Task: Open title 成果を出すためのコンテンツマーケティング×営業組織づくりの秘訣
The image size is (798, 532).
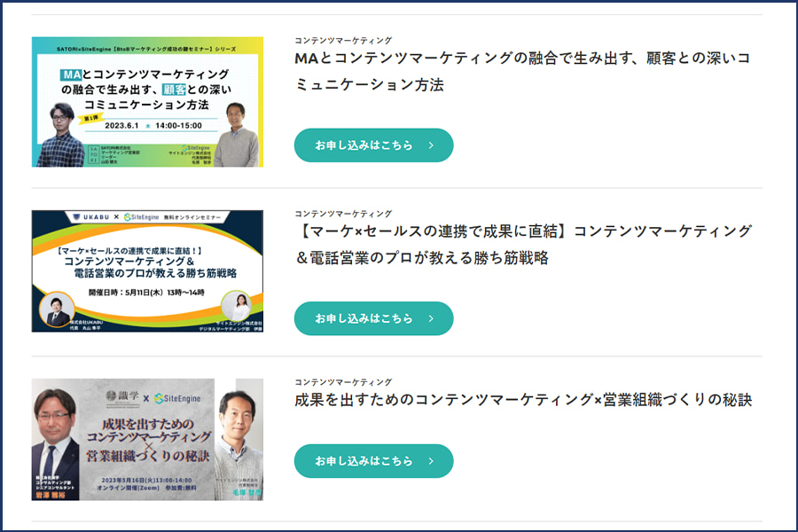Action: 523,400
